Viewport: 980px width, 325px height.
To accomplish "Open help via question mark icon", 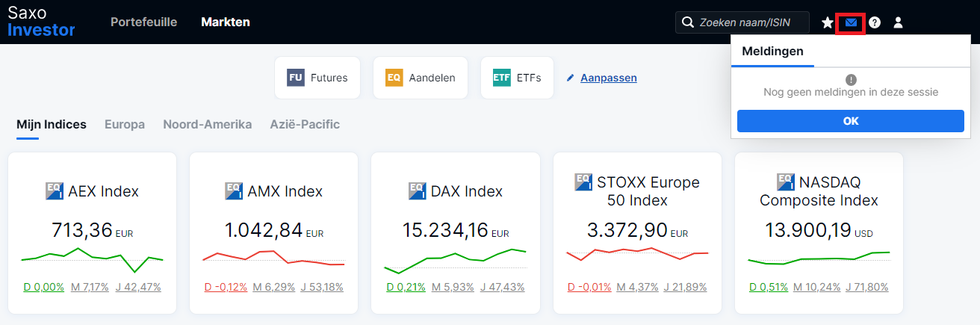I will [x=875, y=22].
